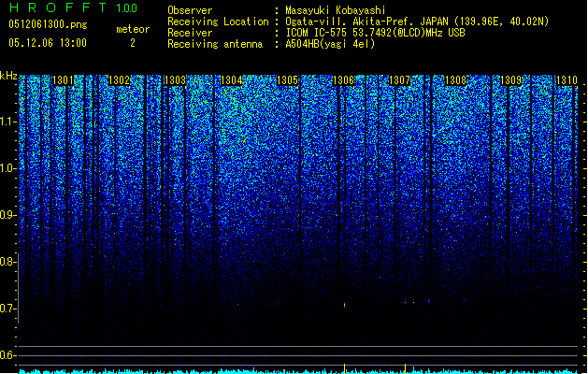Click the Receiving Location label
Viewport: 588px width, 374px height.
click(x=218, y=22)
